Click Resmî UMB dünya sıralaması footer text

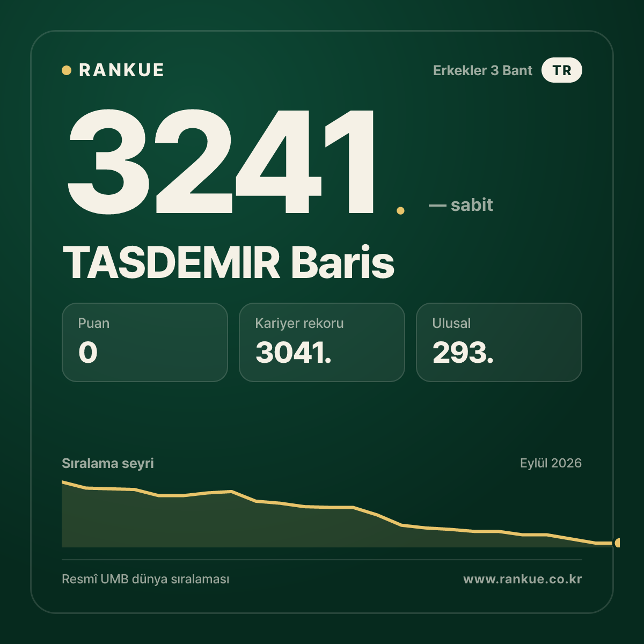tap(145, 580)
